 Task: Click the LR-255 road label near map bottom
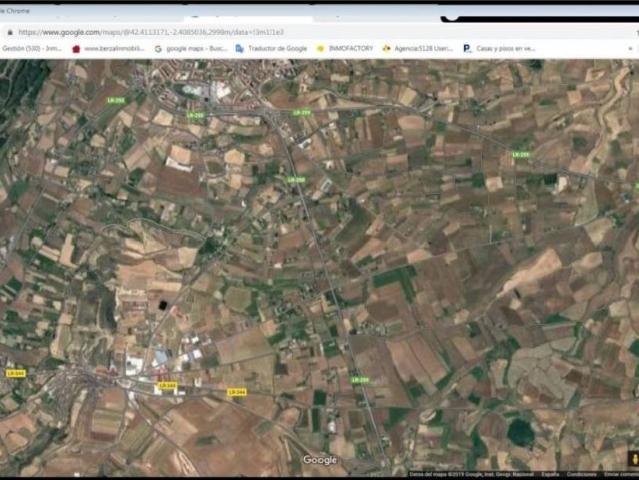pyautogui.click(x=360, y=380)
